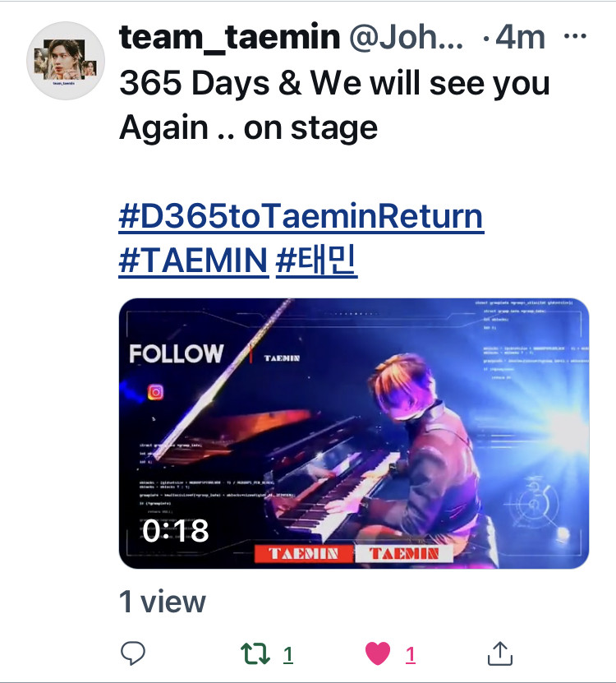Open the three-dot more options menu
The height and width of the screenshot is (683, 616).
(575, 36)
